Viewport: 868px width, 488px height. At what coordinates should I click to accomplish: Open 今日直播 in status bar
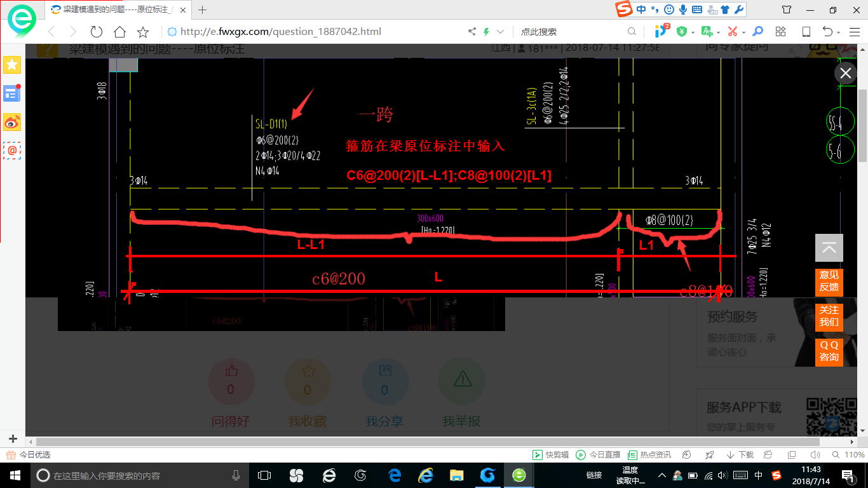point(598,455)
